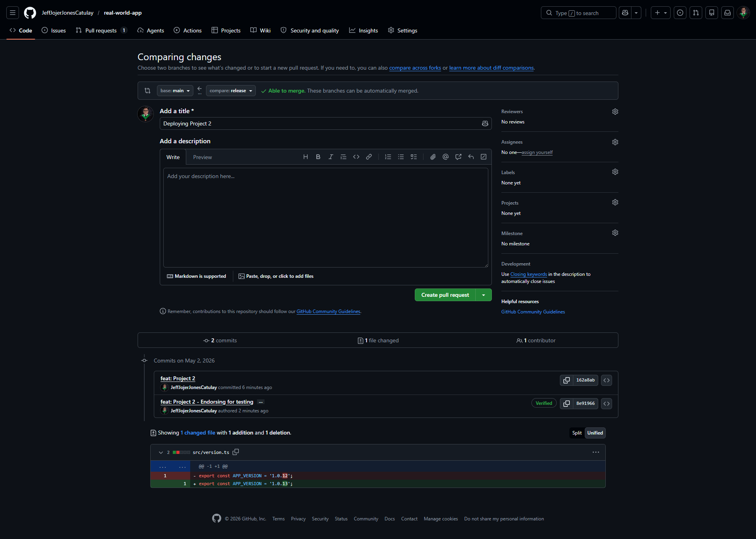
Task: Insert heading with the H toolbar icon
Action: [x=306, y=157]
